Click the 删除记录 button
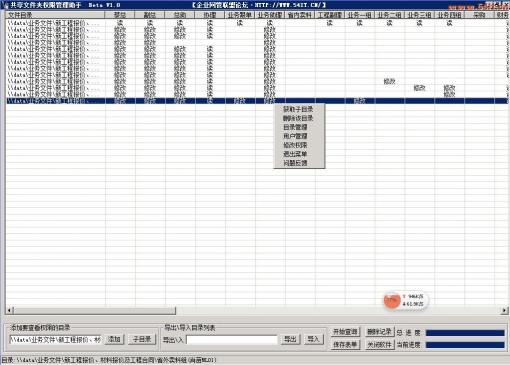This screenshot has width=510, height=365. [x=379, y=332]
